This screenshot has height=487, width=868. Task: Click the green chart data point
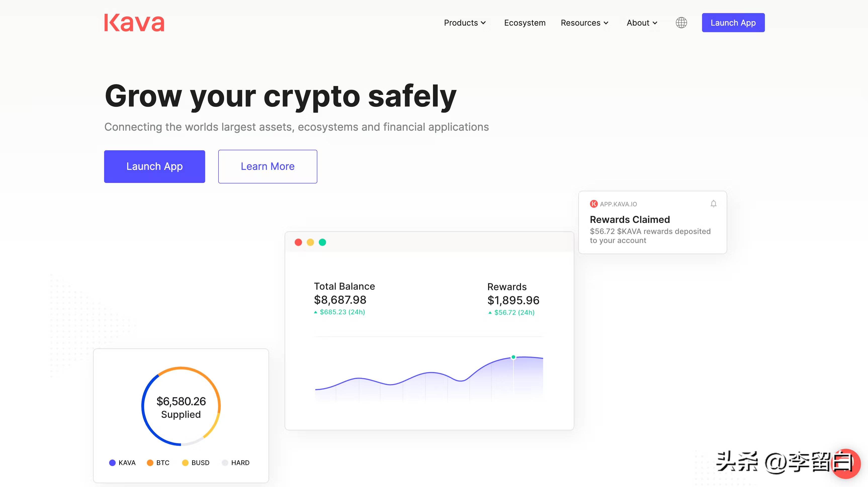pyautogui.click(x=513, y=357)
